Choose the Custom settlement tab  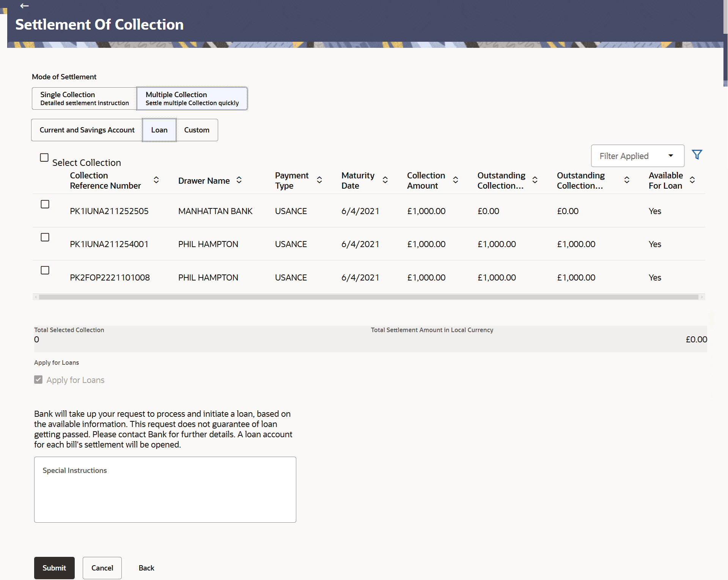coord(197,130)
